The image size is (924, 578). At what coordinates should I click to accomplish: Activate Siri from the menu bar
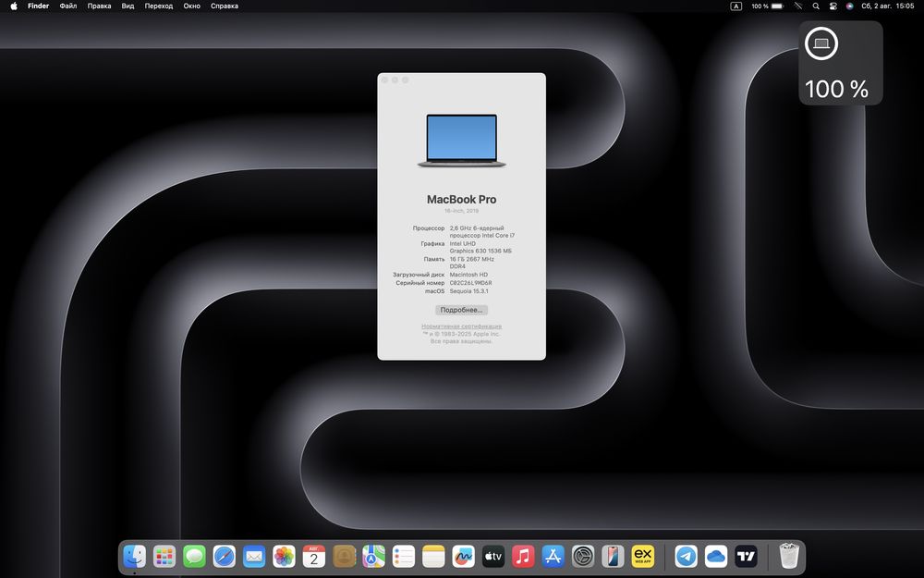(850, 6)
